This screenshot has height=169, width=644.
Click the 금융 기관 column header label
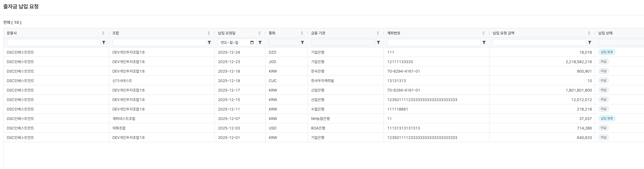pyautogui.click(x=318, y=33)
